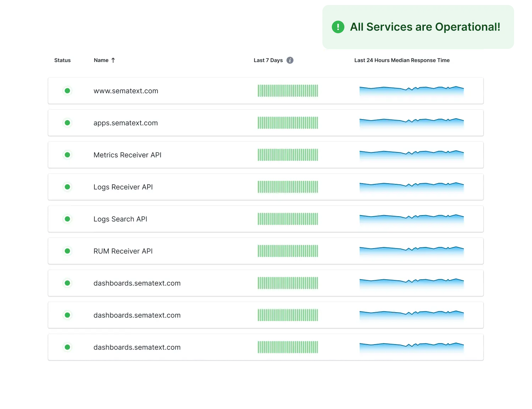Click the Status column header
Viewport: 532px width, 409px height.
62,60
